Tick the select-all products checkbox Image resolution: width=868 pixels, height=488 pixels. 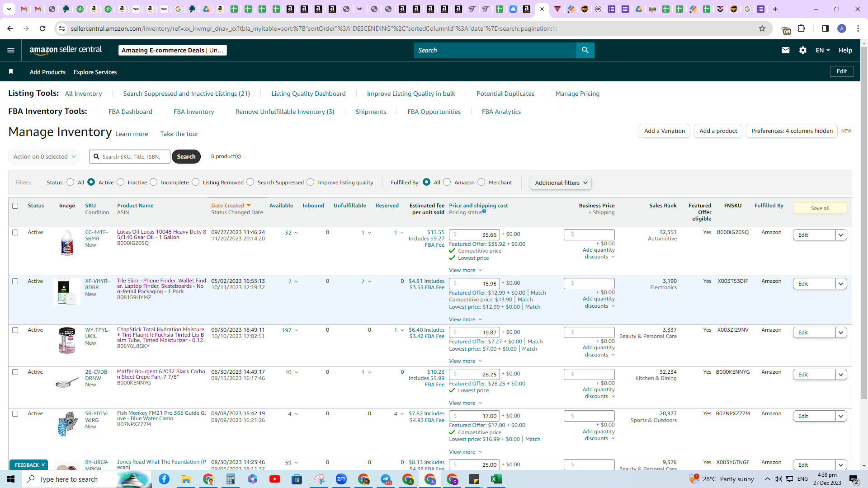click(15, 206)
